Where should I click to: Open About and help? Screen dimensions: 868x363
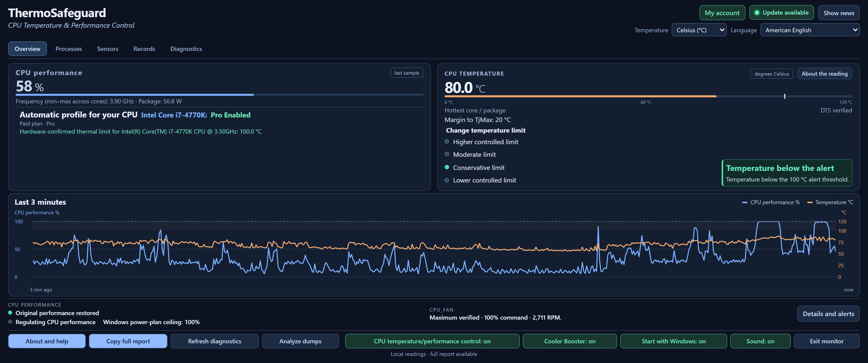47,341
